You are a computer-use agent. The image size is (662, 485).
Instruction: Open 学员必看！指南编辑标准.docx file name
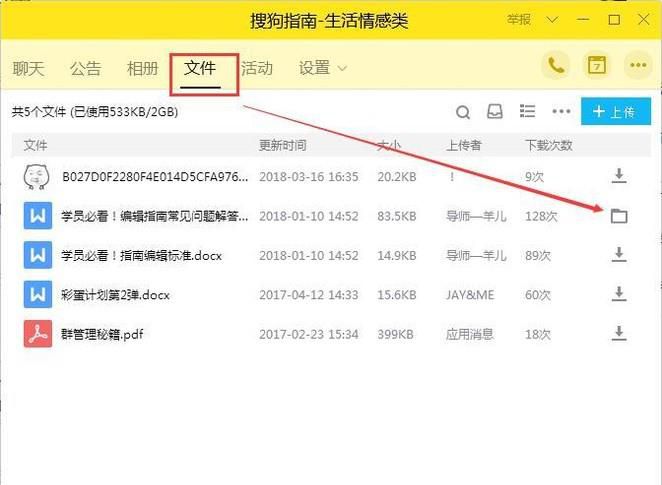141,255
